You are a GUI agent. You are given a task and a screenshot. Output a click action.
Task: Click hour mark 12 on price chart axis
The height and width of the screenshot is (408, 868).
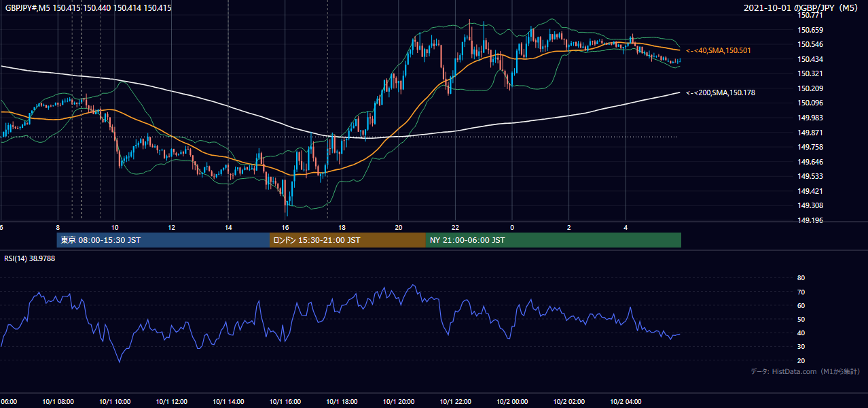coord(171,227)
